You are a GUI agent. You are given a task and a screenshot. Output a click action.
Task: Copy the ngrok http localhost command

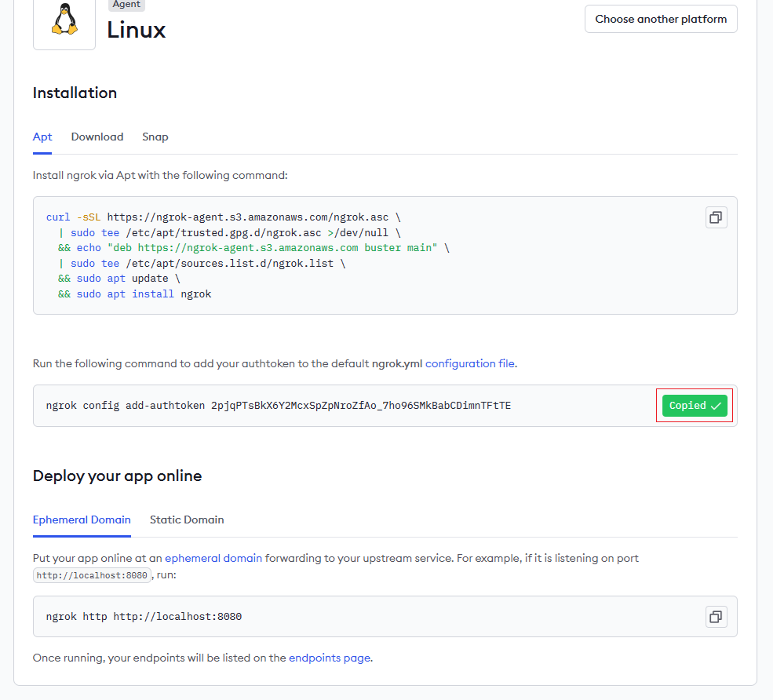pos(716,617)
